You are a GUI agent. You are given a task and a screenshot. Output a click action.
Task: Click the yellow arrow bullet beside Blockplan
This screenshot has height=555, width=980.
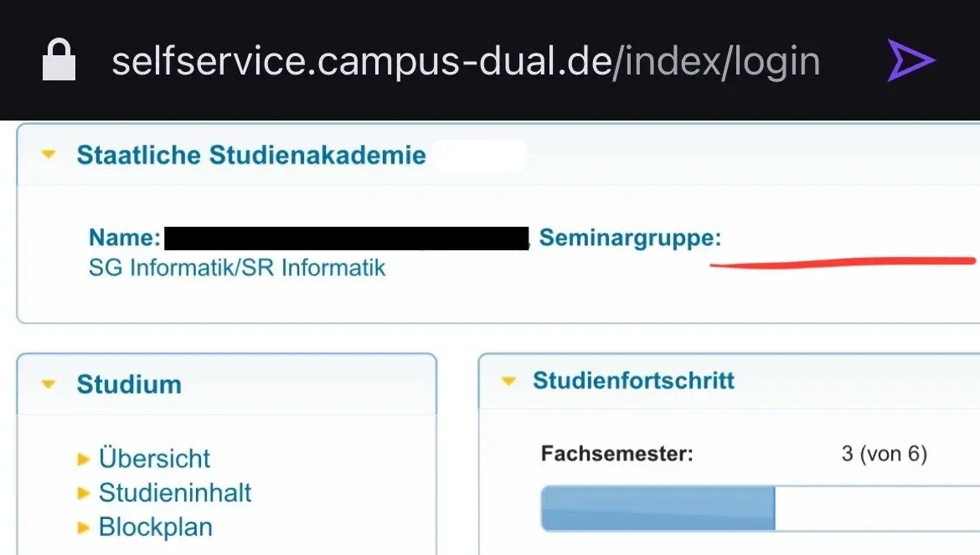83,527
